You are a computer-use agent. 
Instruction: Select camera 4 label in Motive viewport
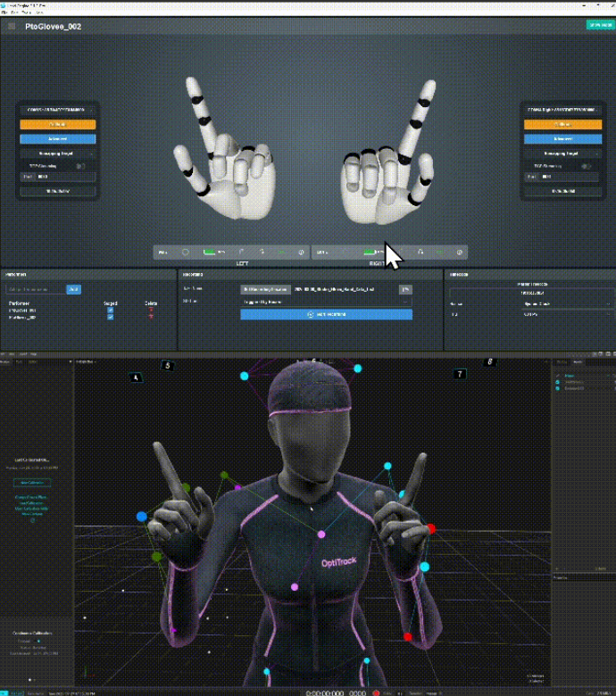136,377
